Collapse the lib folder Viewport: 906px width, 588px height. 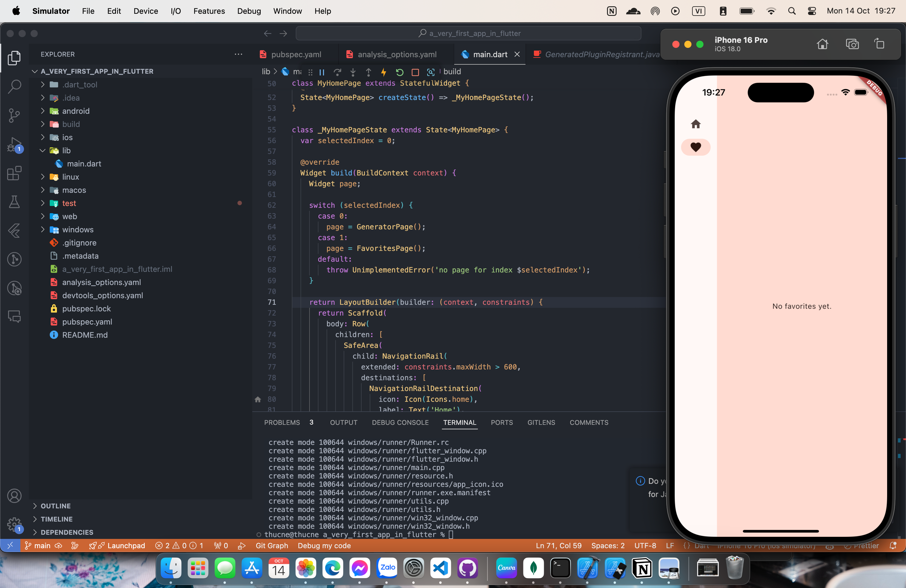[43, 151]
